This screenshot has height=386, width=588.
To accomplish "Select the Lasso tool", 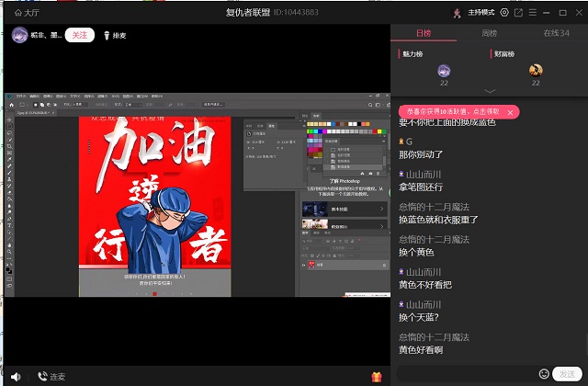I will click(9, 132).
